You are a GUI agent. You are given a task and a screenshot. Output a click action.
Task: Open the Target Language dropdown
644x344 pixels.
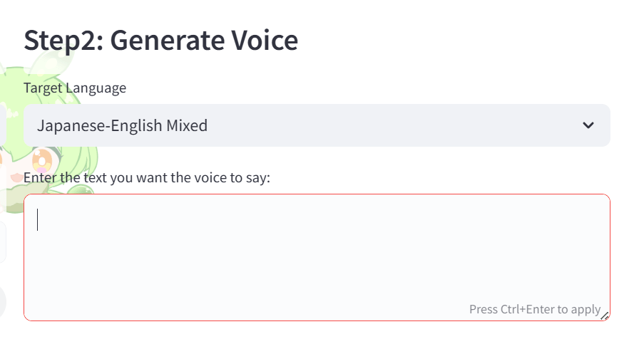pos(317,125)
